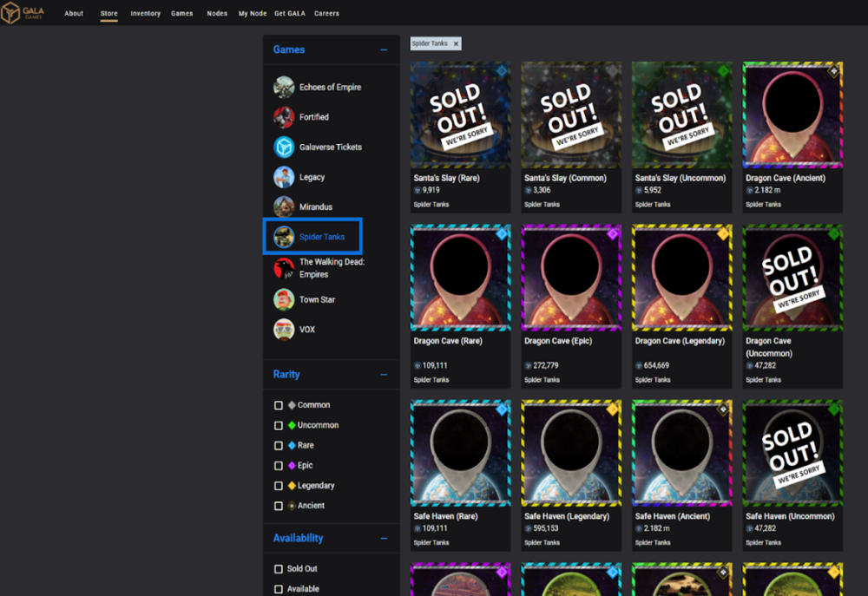Screen dimensions: 868x596
Task: Filter by Town Star label
Action: tap(317, 300)
